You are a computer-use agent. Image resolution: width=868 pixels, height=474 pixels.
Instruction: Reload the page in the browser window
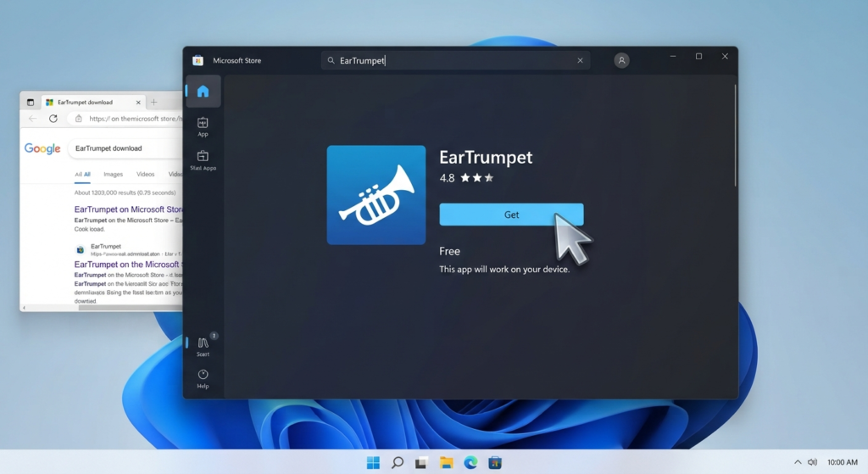pos(53,119)
